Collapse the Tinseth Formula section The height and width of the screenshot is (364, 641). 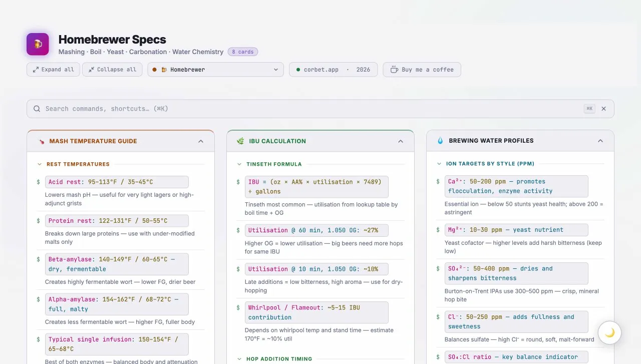pos(240,164)
